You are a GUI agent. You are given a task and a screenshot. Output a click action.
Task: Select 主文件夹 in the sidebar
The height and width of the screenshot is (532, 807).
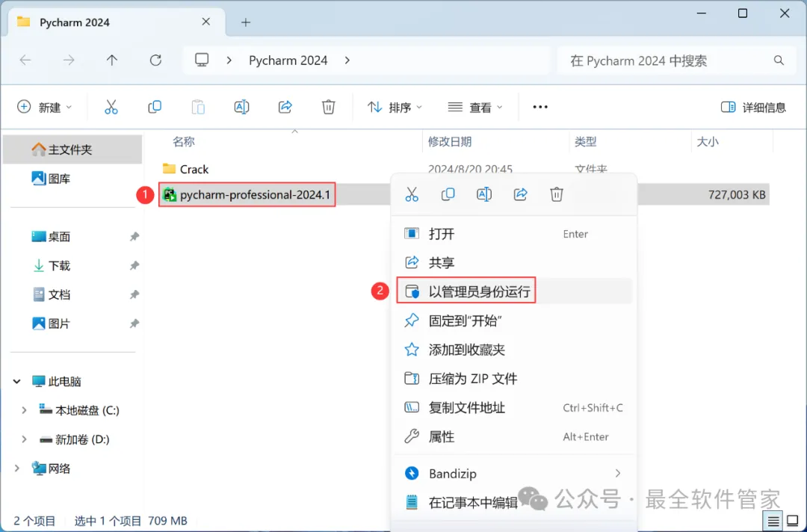(72, 149)
